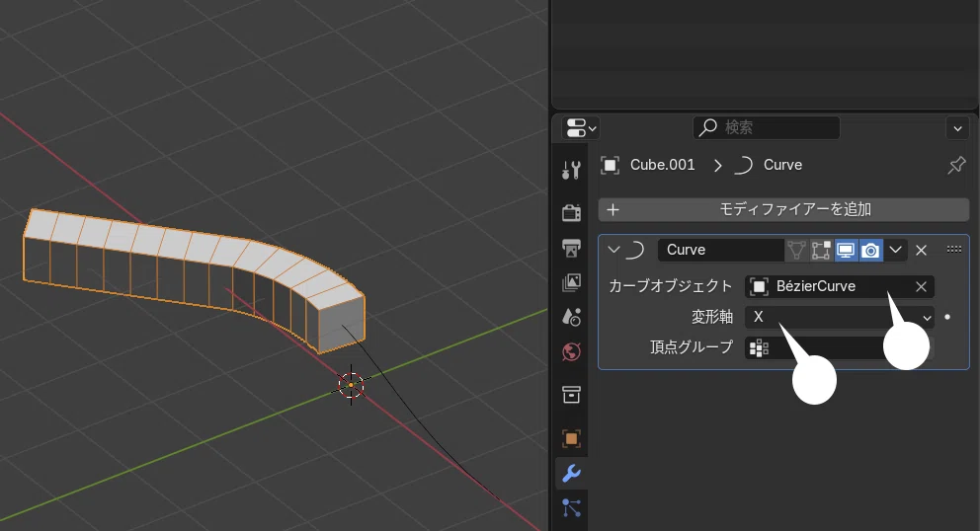Click the カーブオブジェクト label
The image size is (980, 531).
(x=671, y=286)
